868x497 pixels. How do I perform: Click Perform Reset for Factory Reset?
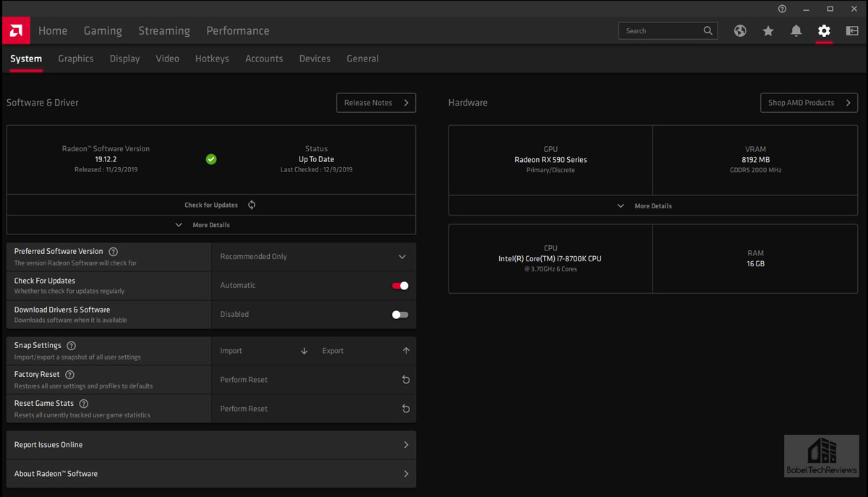click(244, 380)
